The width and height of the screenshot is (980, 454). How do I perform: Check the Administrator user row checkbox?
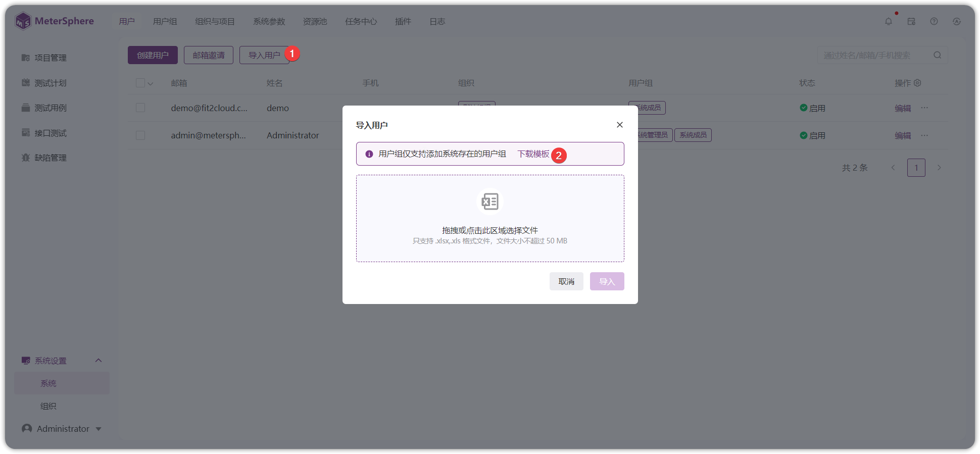pos(140,135)
